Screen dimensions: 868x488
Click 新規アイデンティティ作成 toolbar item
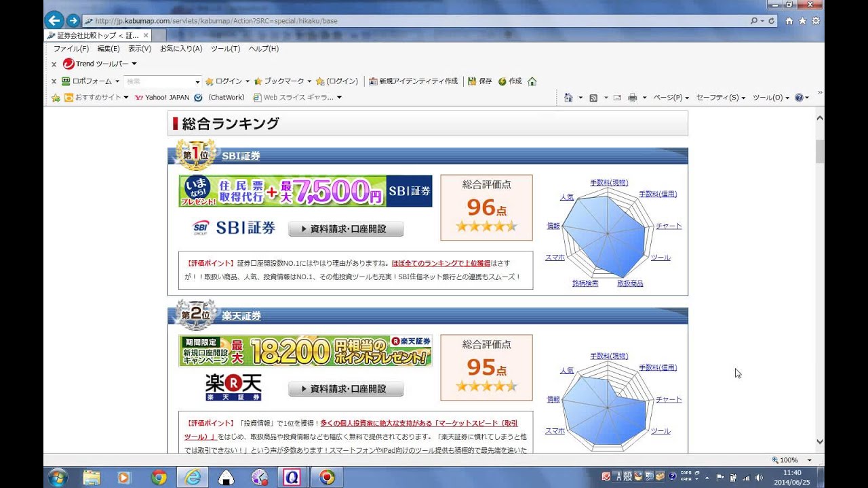[413, 81]
